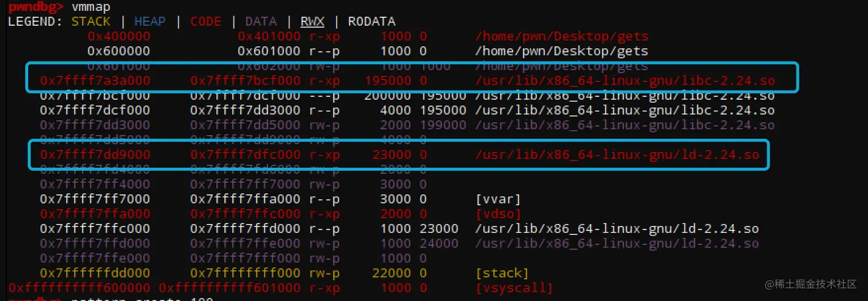Select start address 0x7ffff7a3a000
The height and width of the screenshot is (301, 868).
coord(95,81)
